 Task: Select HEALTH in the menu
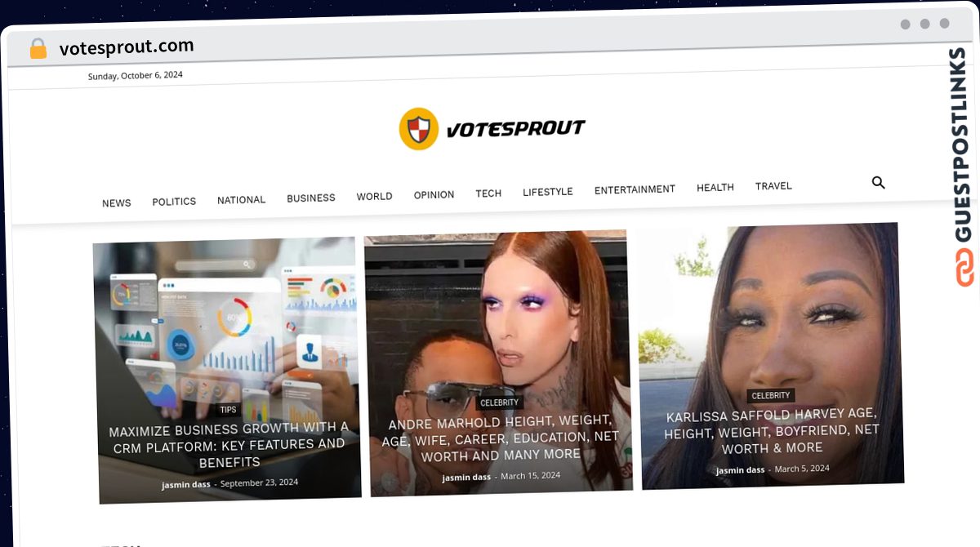[715, 188]
